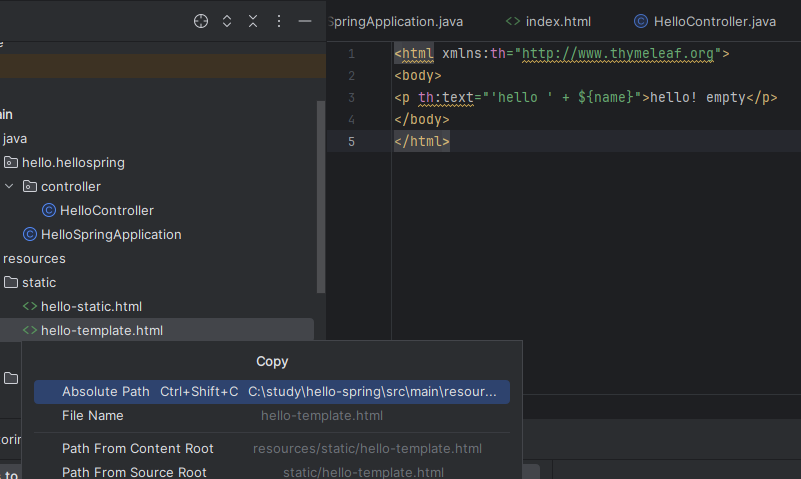
Task: Place cursor on closing html tag
Action: [x=421, y=141]
